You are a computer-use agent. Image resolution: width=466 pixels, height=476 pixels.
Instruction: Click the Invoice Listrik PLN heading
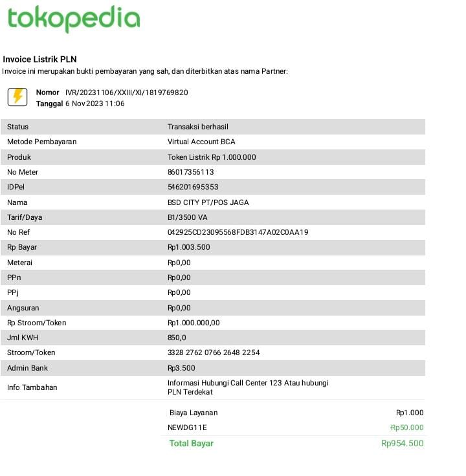click(40, 59)
